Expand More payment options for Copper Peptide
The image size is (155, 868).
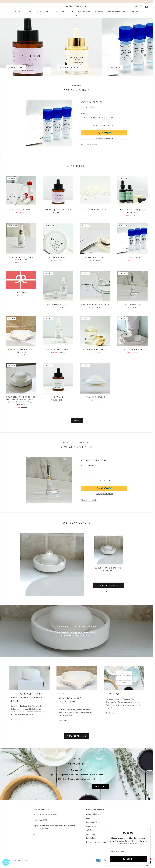pos(104,138)
